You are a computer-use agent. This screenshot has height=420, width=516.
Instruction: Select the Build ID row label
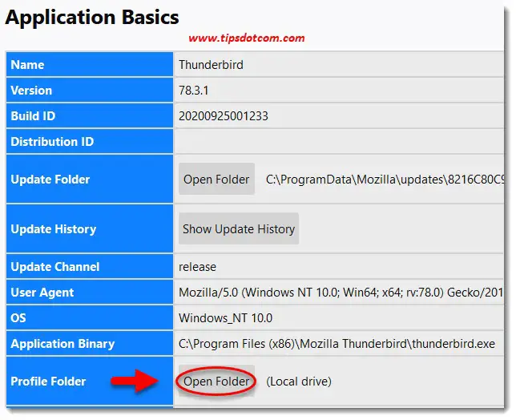[x=33, y=116]
